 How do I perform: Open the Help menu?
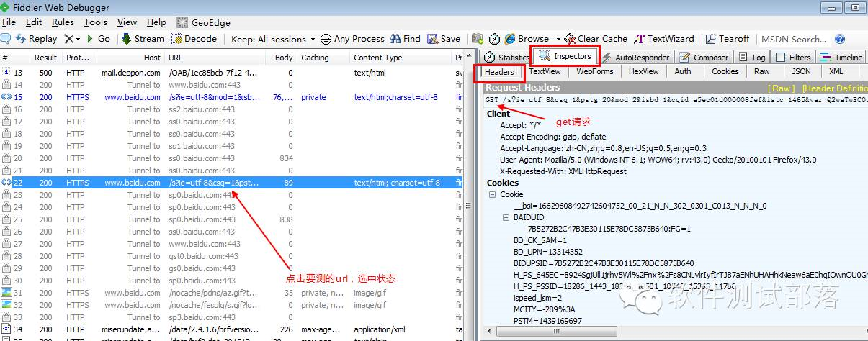click(x=156, y=22)
